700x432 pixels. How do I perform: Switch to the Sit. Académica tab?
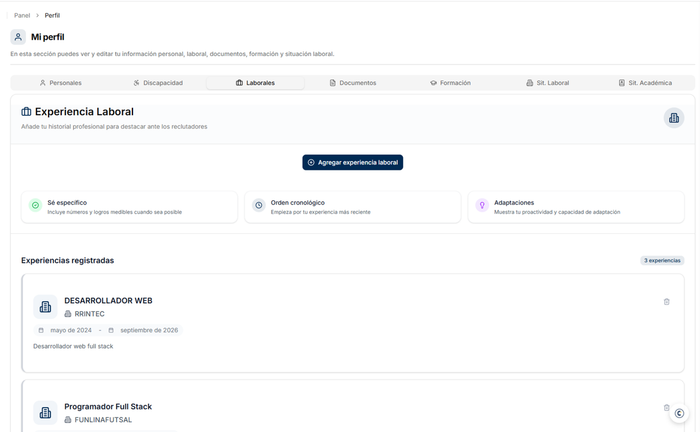(645, 83)
